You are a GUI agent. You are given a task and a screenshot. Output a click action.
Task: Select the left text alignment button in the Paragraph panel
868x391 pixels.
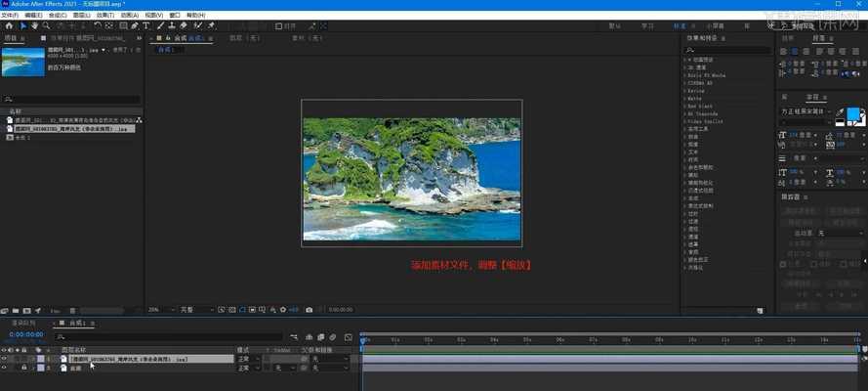[784, 52]
